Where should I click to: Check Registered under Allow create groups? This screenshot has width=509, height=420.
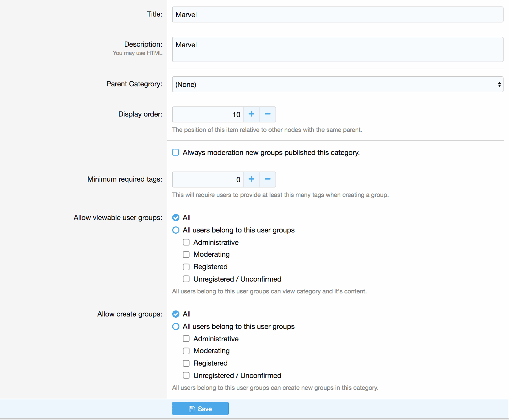point(186,363)
